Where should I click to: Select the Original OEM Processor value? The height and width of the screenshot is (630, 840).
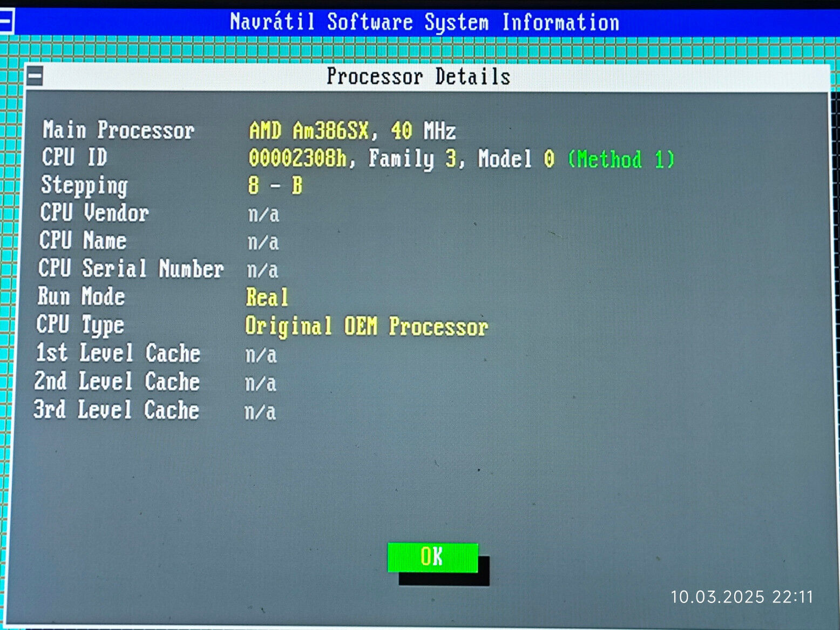point(367,327)
